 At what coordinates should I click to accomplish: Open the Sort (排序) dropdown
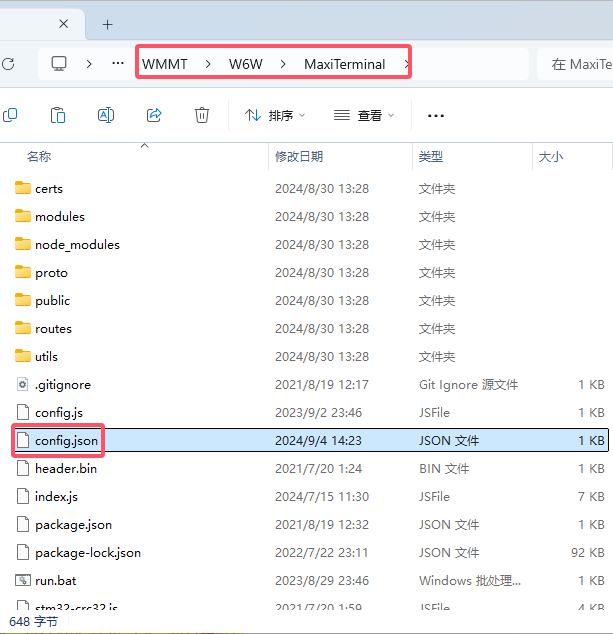pyautogui.click(x=275, y=116)
